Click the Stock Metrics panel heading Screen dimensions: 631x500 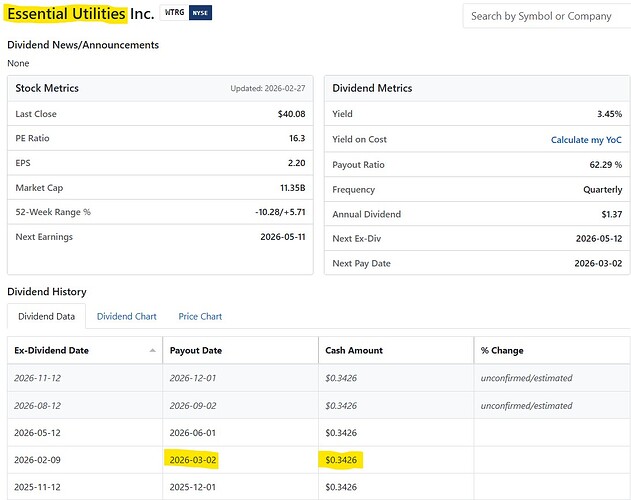tap(47, 88)
